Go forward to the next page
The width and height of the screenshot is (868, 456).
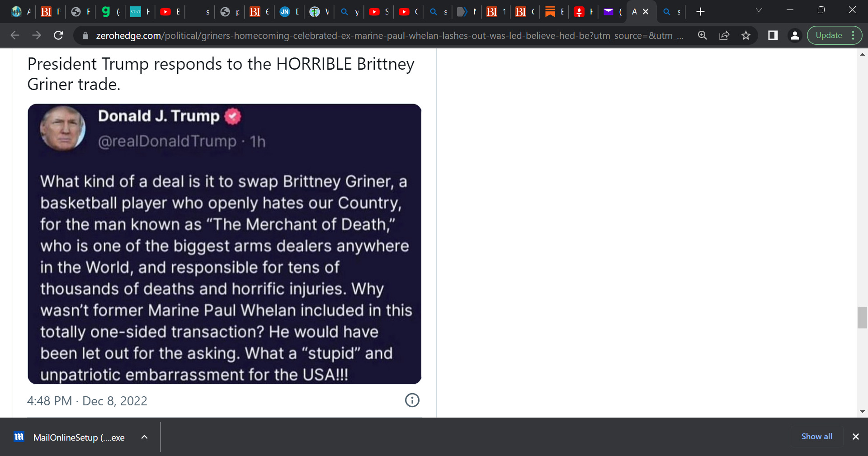(37, 35)
